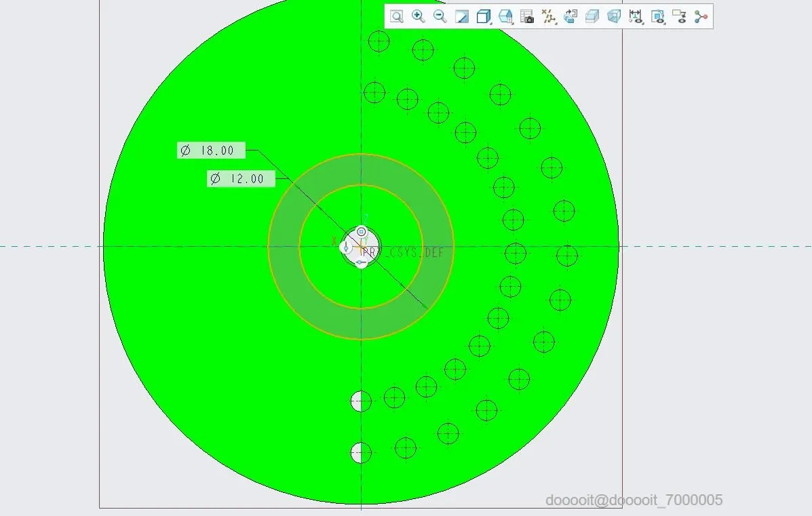Toggle the label tag visibility icon
This screenshot has height=516, width=812.
[x=680, y=16]
